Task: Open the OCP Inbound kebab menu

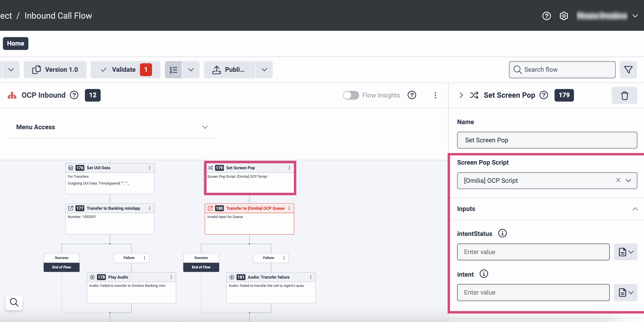Action: [x=435, y=95]
